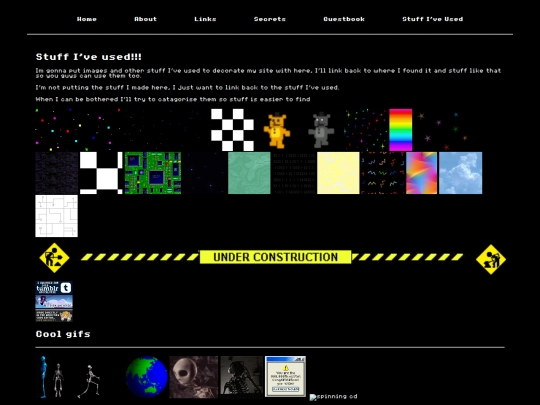Image resolution: width=540 pixels, height=405 pixels.
Task: Click the Stuff I've used!!! heading
Action: point(89,56)
